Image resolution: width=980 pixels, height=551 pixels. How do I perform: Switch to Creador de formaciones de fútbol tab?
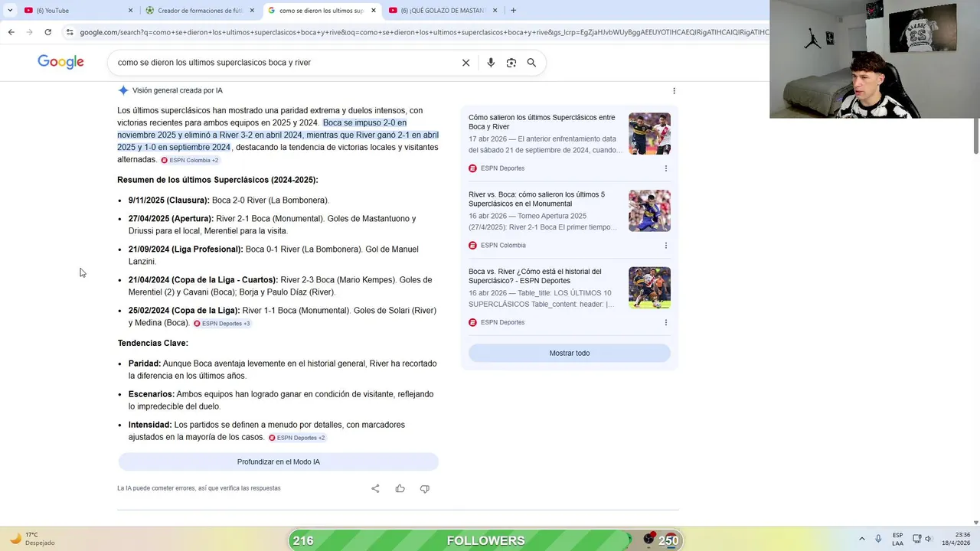coord(200,10)
